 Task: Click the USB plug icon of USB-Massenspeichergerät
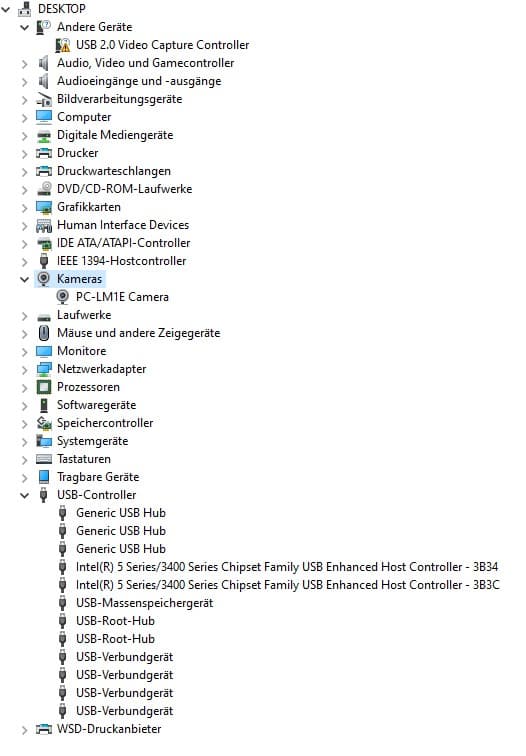pos(63,603)
